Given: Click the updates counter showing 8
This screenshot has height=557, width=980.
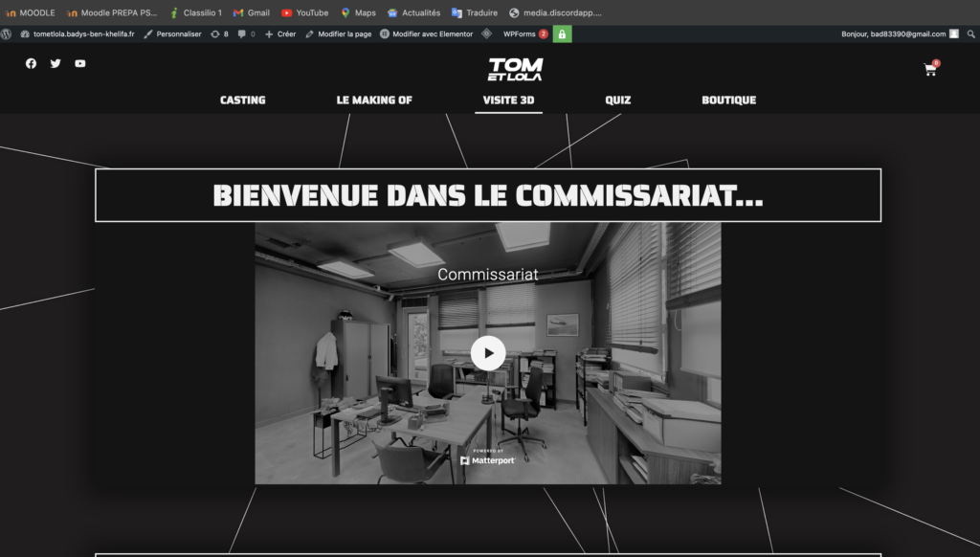Looking at the screenshot, I should (x=219, y=33).
